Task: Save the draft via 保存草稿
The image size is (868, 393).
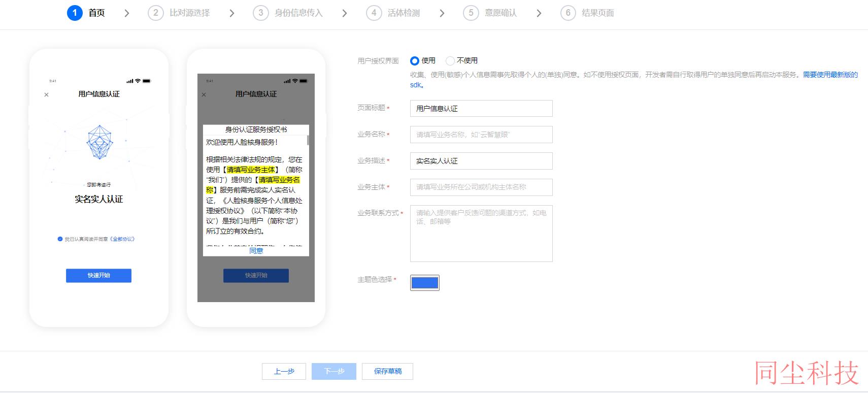Action: pos(387,371)
